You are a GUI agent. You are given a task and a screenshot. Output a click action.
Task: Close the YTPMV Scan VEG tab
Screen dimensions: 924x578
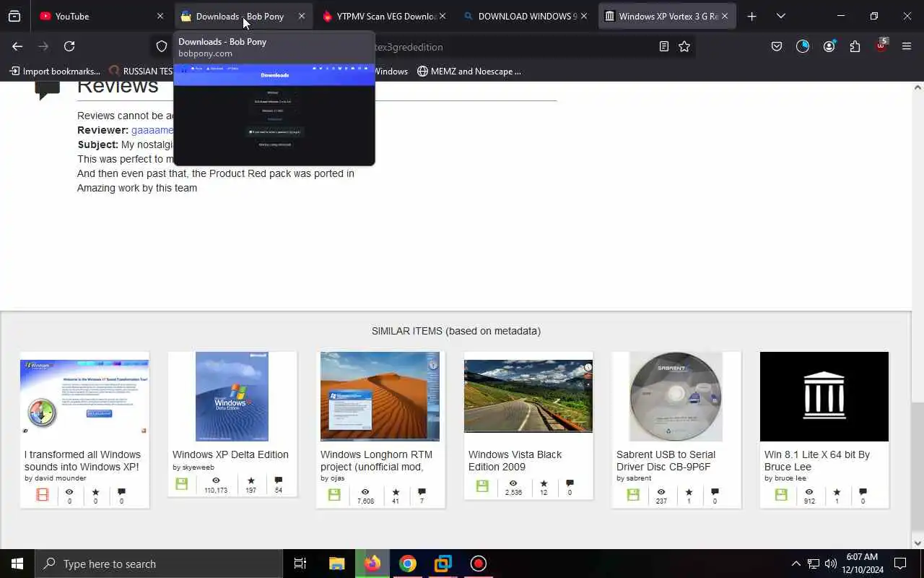443,16
